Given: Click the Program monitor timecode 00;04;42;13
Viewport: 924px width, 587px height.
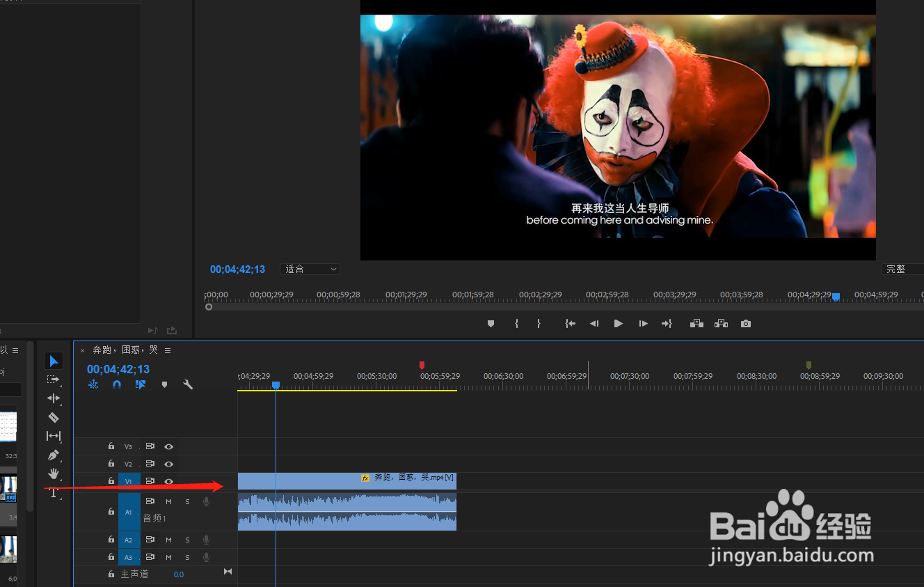Looking at the screenshot, I should [x=238, y=269].
